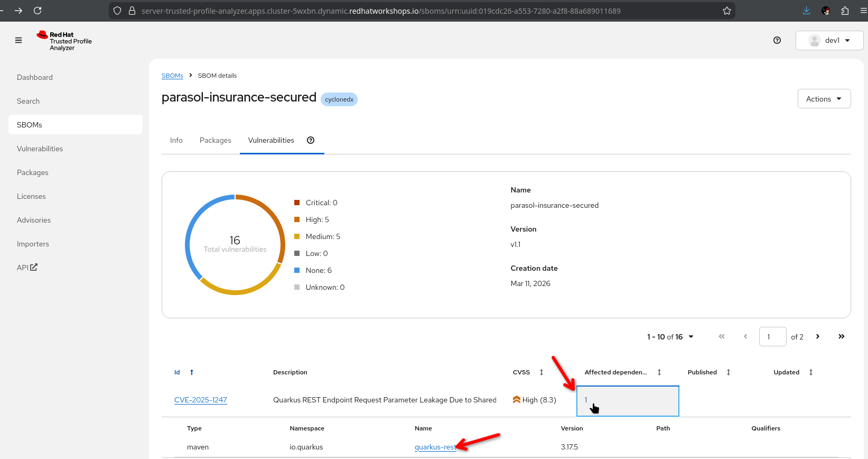
Task: Click the 16 Total vulnerabilities donut chart
Action: [235, 244]
